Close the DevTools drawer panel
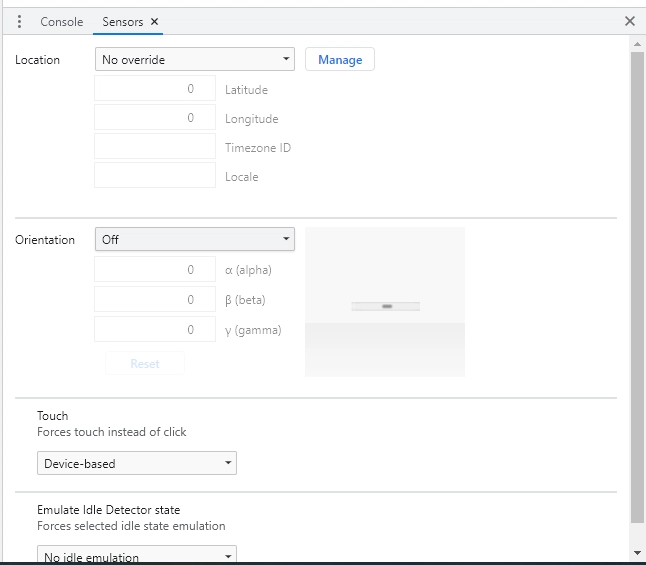 point(629,21)
